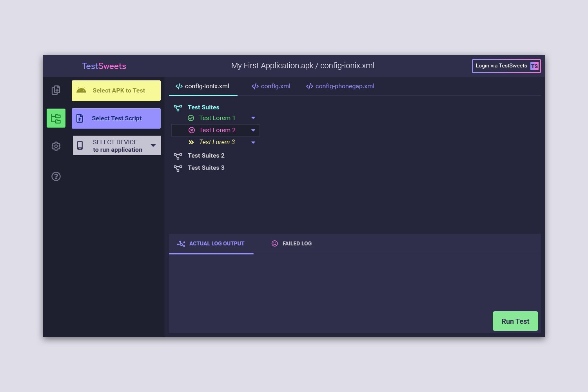Expand Test Suites 2 label
588x392 pixels.
coord(206,156)
